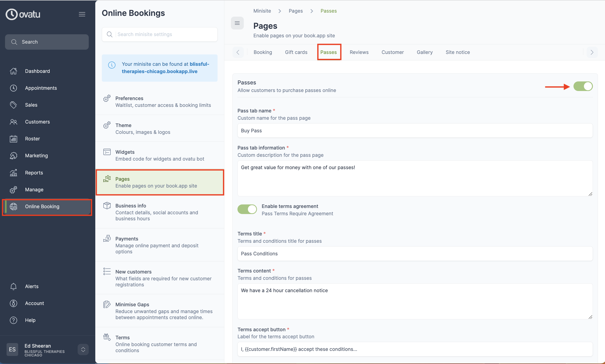This screenshot has height=364, width=605.
Task: Collapse sidebar with hamburger menu icon
Action: pyautogui.click(x=82, y=14)
